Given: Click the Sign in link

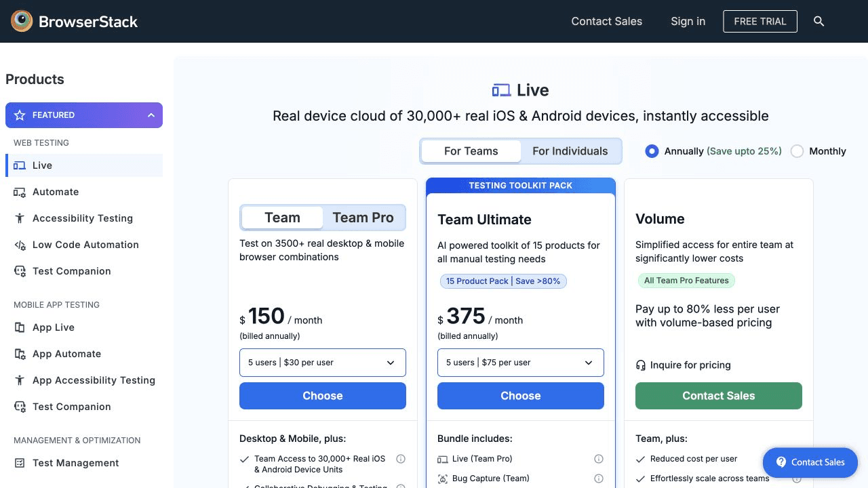Looking at the screenshot, I should point(688,21).
